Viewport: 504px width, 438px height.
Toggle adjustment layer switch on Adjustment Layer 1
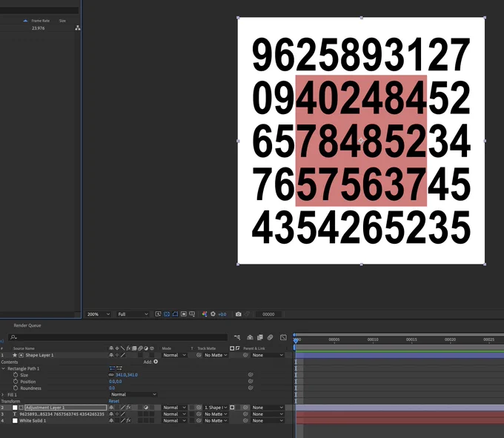[146, 408]
